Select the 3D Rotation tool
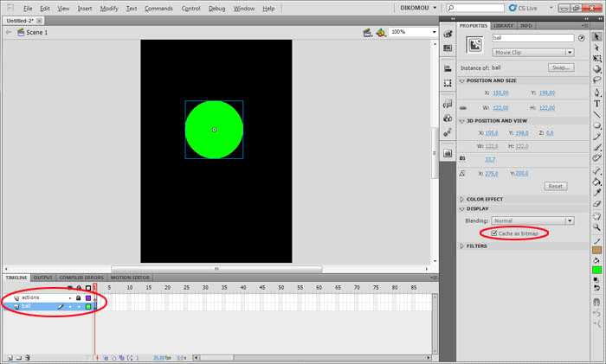Image resolution: width=606 pixels, height=364 pixels. (x=596, y=69)
